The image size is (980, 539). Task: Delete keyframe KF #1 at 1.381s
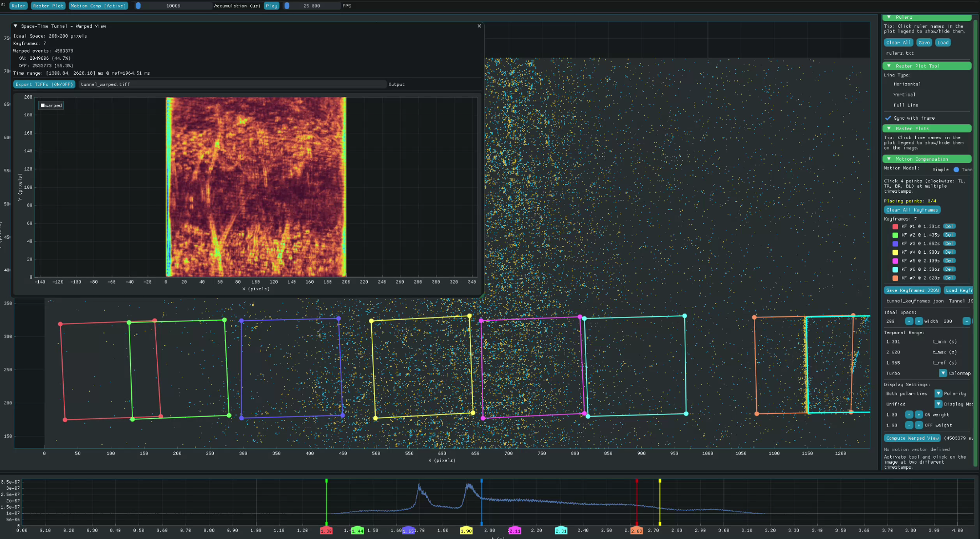click(949, 226)
